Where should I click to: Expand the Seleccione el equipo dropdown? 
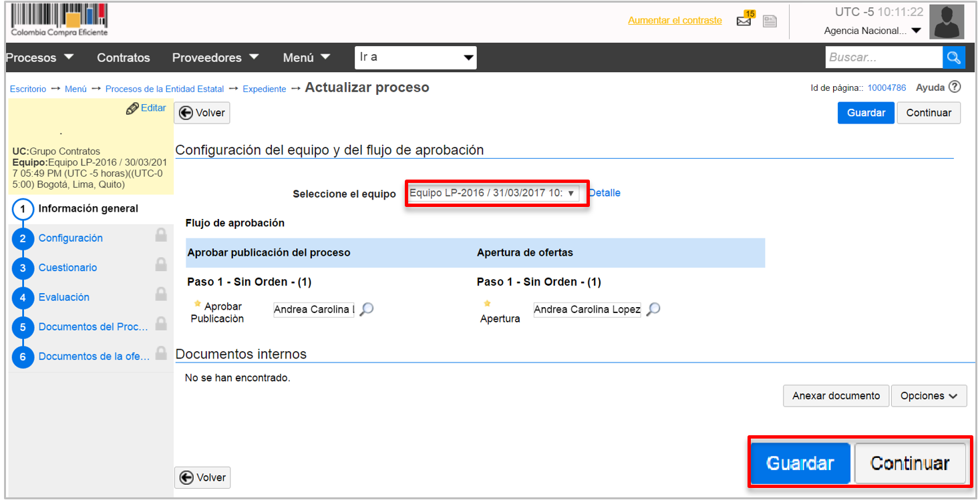click(493, 193)
